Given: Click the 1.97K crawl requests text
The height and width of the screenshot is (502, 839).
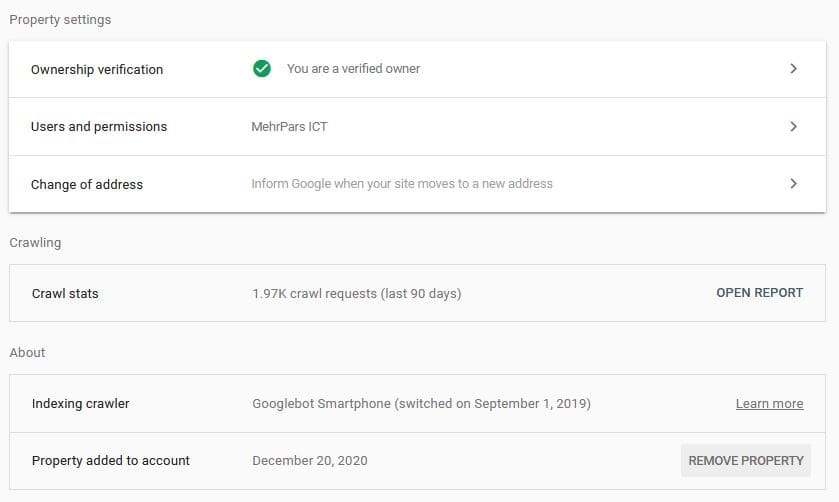Looking at the screenshot, I should pyautogui.click(x=356, y=294).
